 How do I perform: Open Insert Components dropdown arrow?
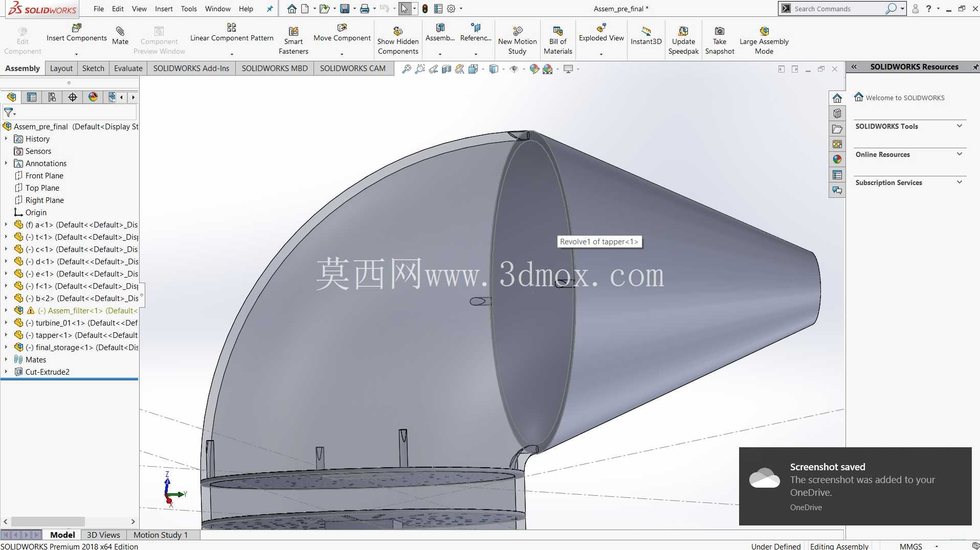click(x=76, y=54)
